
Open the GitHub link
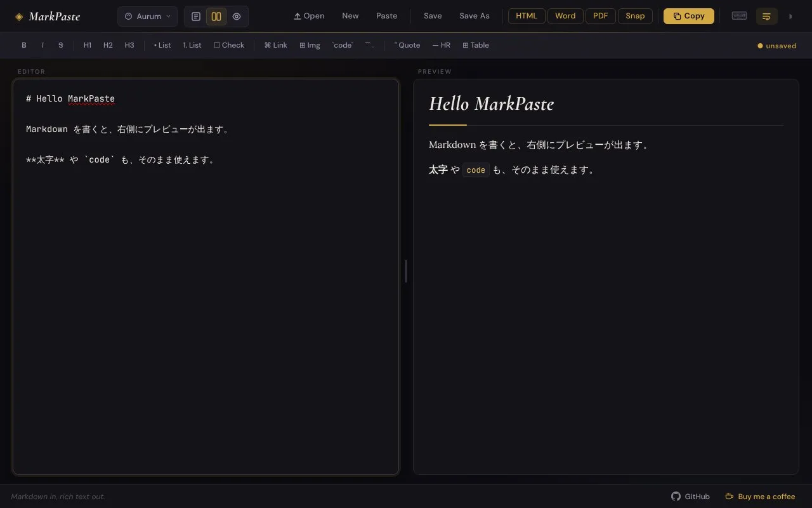click(x=690, y=497)
